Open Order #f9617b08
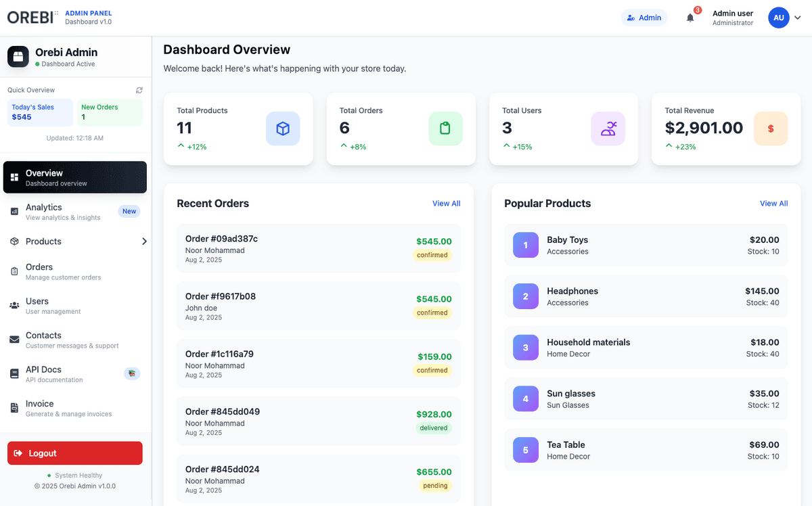This screenshot has height=506, width=812. click(x=319, y=306)
